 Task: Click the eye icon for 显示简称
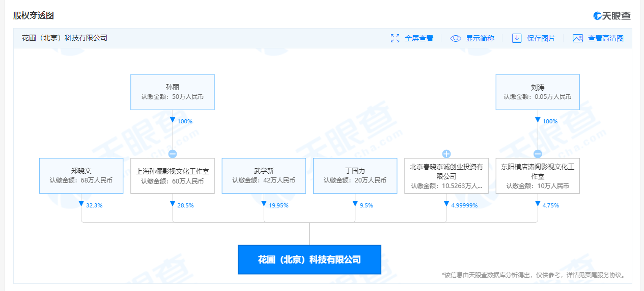point(456,38)
